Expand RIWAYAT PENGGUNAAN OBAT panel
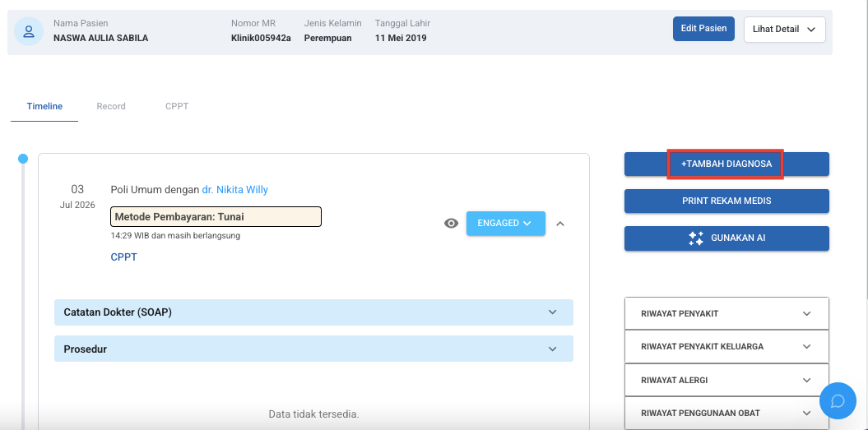This screenshot has height=430, width=868. (x=726, y=413)
